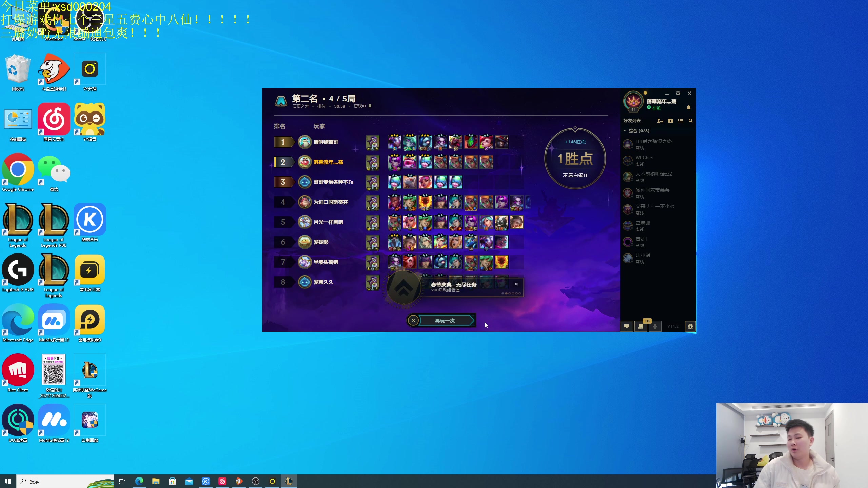The height and width of the screenshot is (488, 868).
Task: Select friend 星辰弧
Action: coord(657,225)
